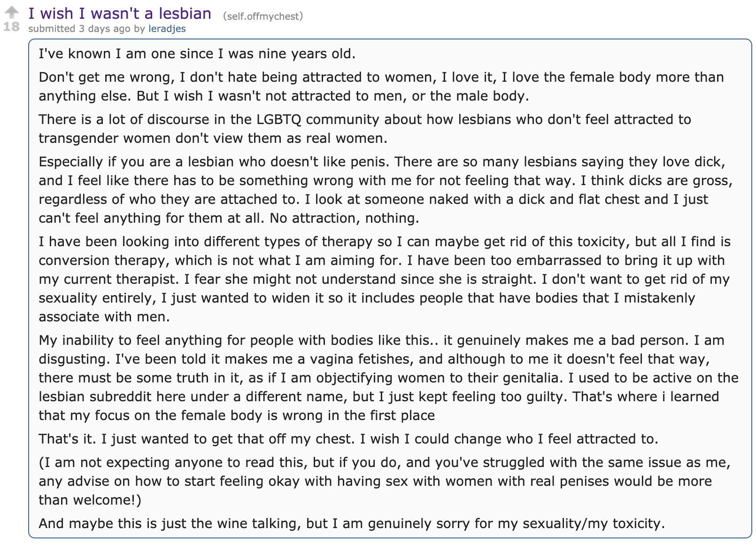The height and width of the screenshot is (545, 756).
Task: Click the paragraph starting "Especially if you are"
Action: pyautogui.click(x=386, y=190)
